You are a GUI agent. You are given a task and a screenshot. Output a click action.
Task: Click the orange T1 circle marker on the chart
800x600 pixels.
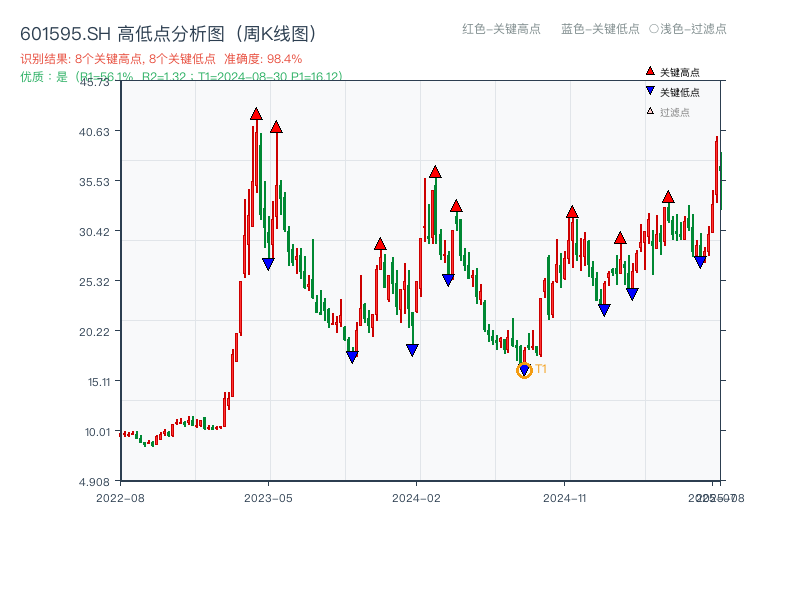tap(524, 370)
